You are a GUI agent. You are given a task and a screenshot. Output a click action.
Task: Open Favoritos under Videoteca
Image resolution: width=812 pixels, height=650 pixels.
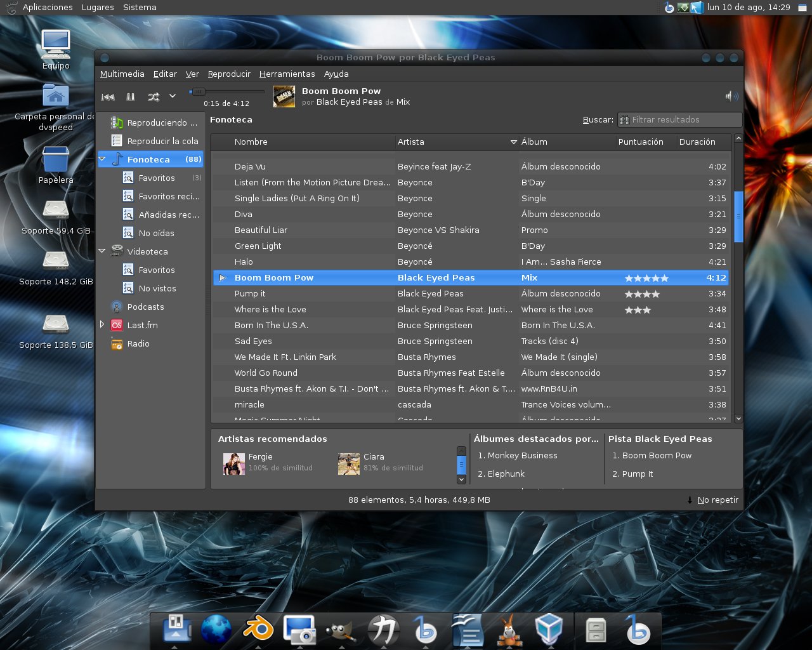(x=157, y=270)
